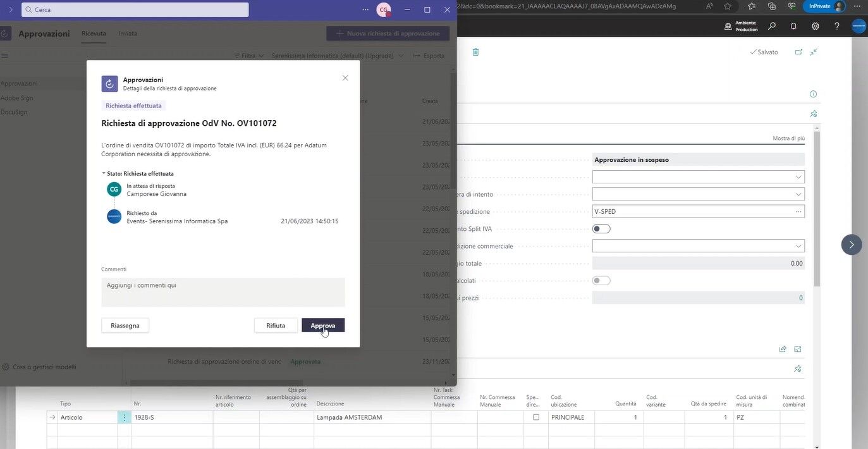Pin the details pane with the pin icon
The height and width of the screenshot is (449, 868).
pyautogui.click(x=814, y=113)
